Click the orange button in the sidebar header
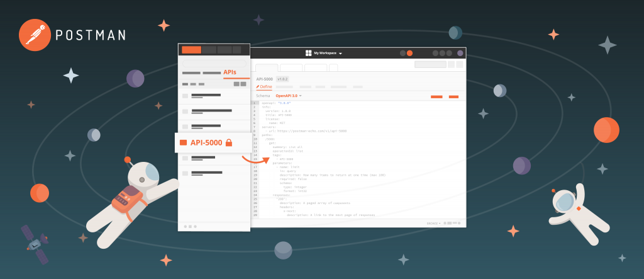 [x=191, y=50]
